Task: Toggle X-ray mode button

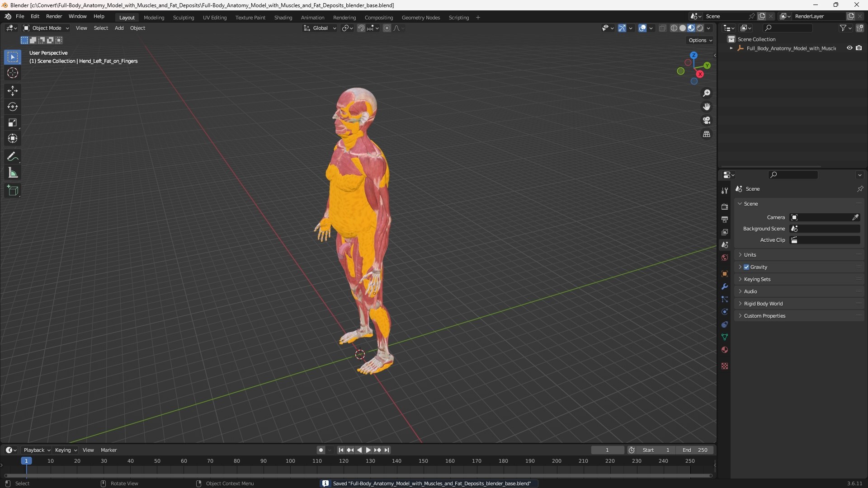Action: [662, 28]
